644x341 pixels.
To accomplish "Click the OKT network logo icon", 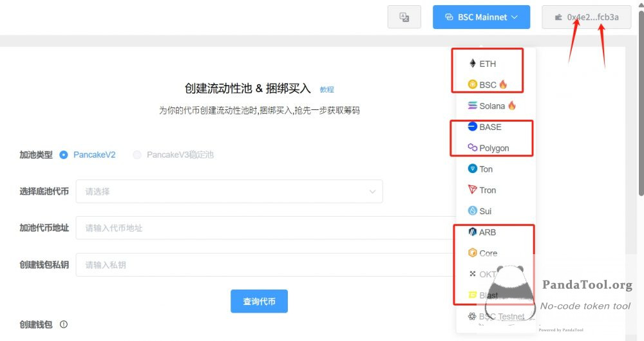I will pyautogui.click(x=473, y=273).
